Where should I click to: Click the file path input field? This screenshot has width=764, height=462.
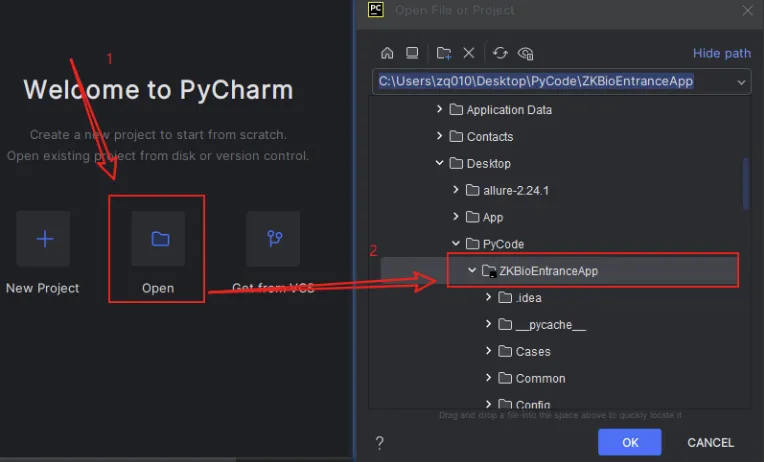pos(550,81)
